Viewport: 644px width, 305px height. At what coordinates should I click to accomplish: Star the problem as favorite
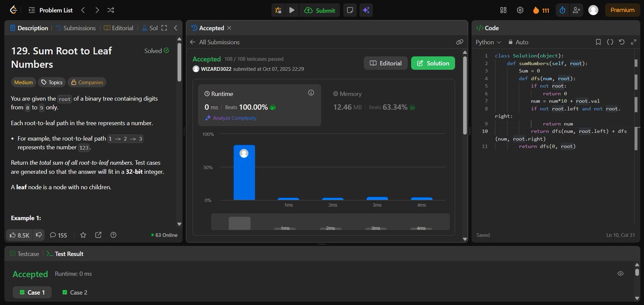(83, 235)
